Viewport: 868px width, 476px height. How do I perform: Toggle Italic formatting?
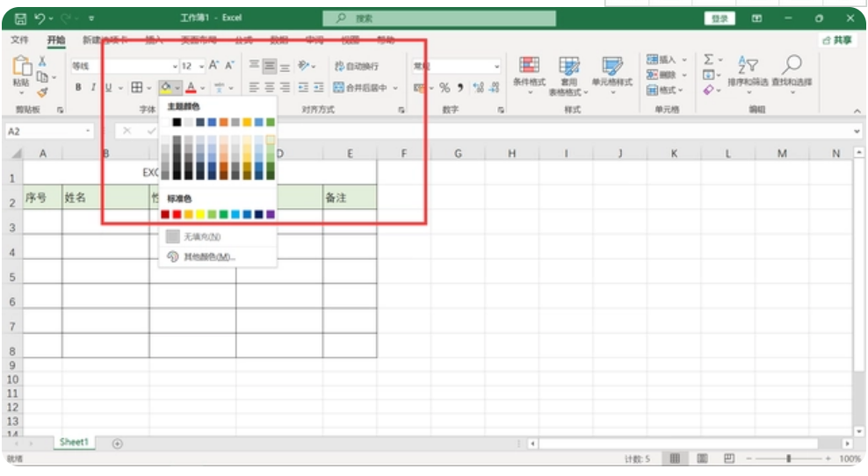point(93,87)
